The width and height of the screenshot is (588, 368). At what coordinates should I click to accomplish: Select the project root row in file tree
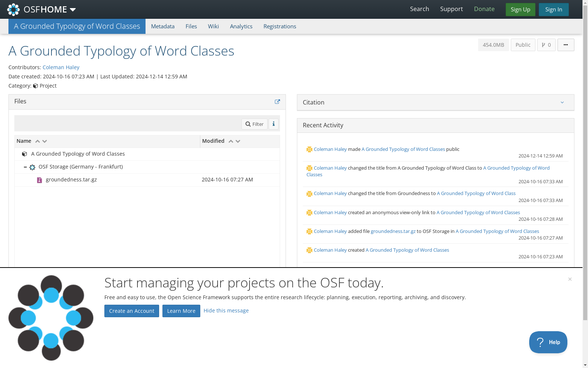click(x=147, y=154)
